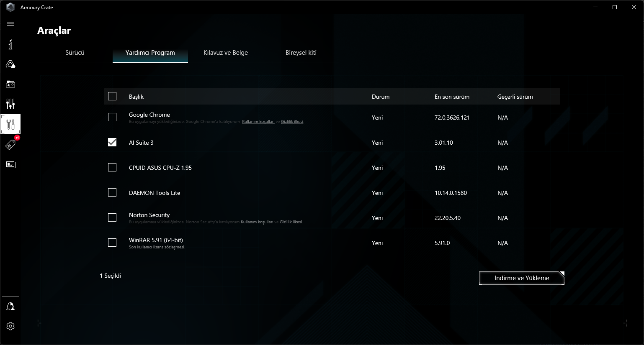
Task: Click the Norton Security title text
Action: [x=149, y=215]
